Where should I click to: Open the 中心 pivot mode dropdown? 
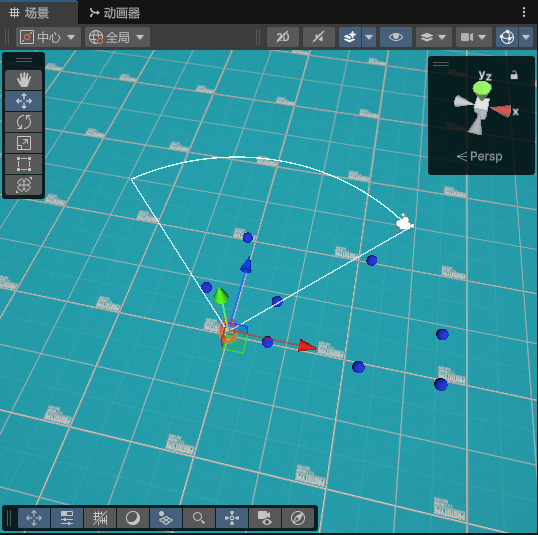pyautogui.click(x=48, y=37)
